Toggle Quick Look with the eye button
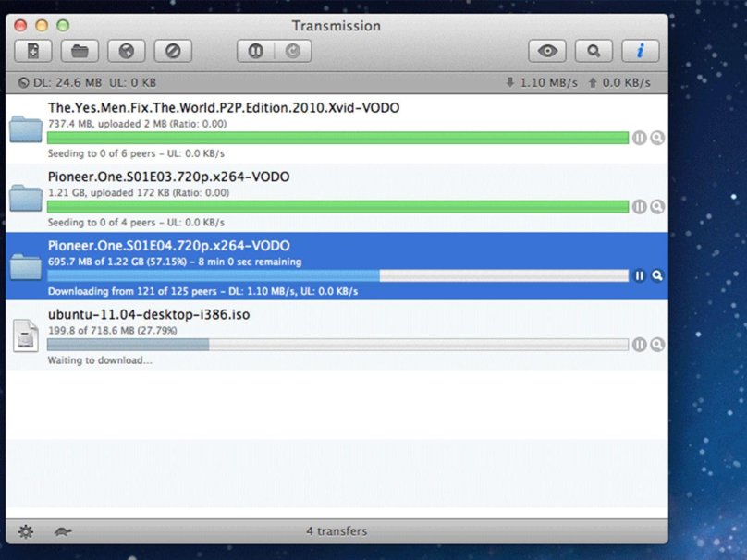 [547, 52]
